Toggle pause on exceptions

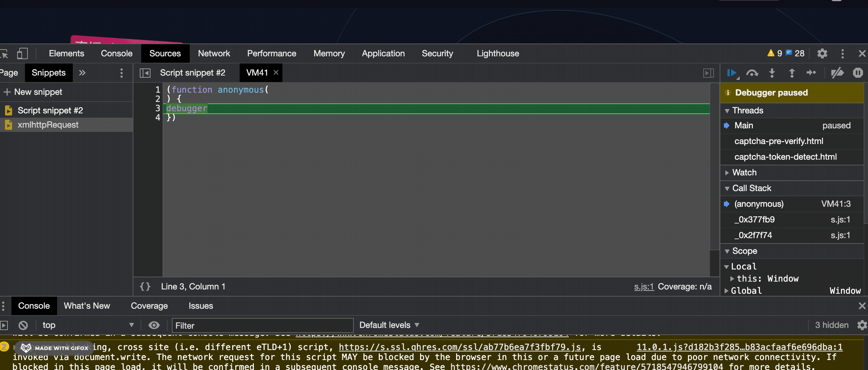click(858, 73)
